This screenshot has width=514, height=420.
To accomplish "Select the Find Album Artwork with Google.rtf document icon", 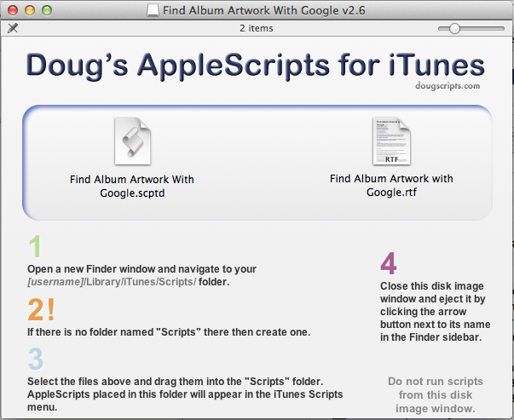I will pos(391,141).
